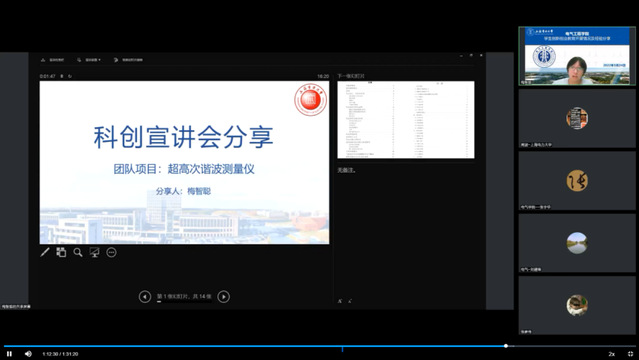Image resolution: width=639 pixels, height=360 pixels.
Task: Mute the video volume speaker icon
Action: [28, 354]
